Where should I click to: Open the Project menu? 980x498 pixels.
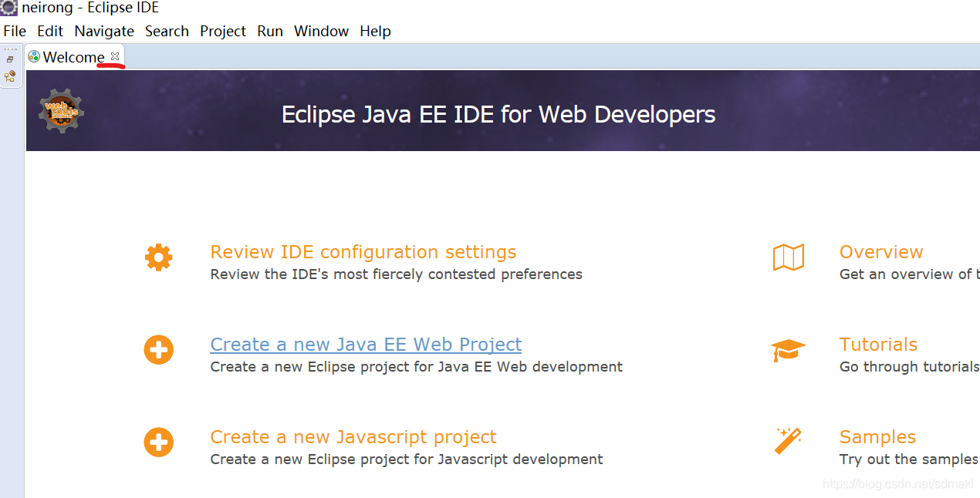223,32
